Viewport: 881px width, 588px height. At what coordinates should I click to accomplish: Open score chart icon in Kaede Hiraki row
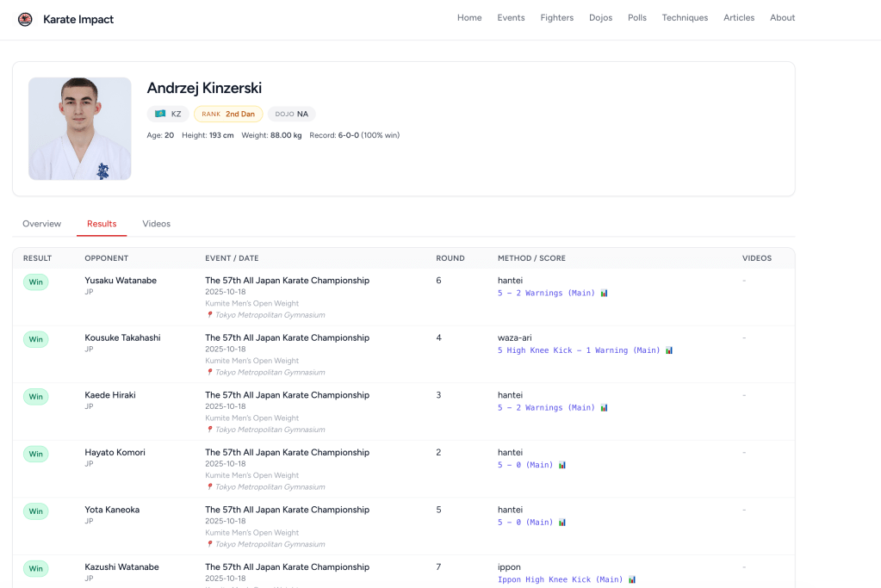tap(604, 408)
